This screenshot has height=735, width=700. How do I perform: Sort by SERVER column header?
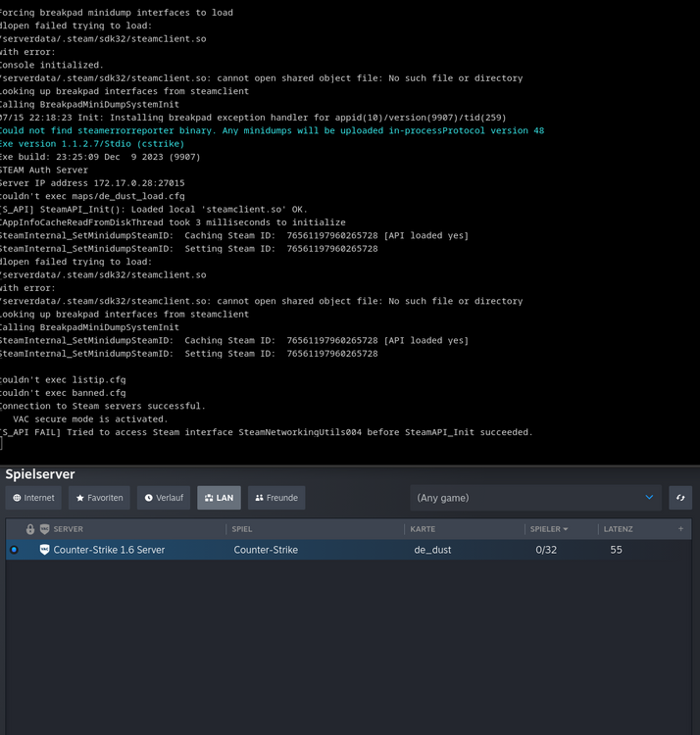(68, 529)
